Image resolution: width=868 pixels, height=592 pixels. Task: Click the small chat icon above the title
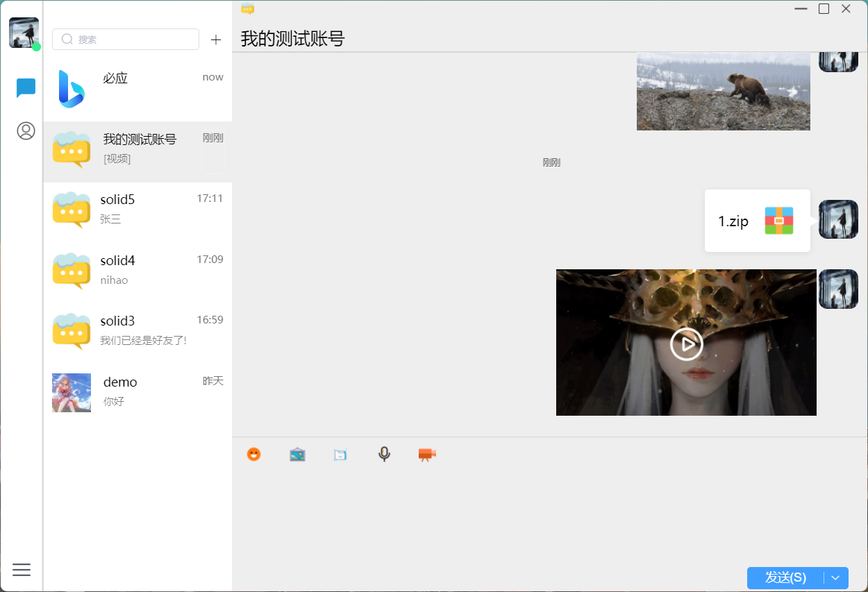click(247, 8)
